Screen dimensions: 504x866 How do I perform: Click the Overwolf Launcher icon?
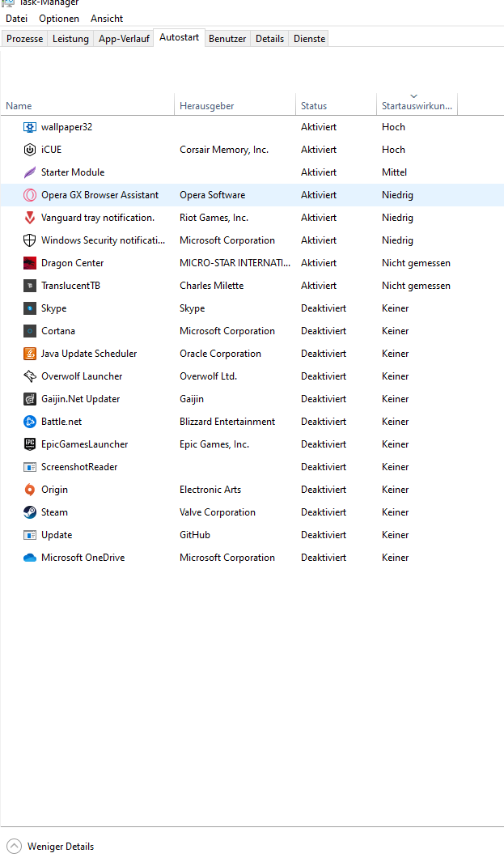(x=30, y=376)
